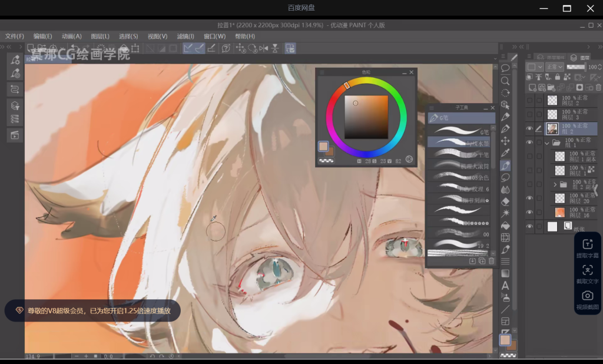603x364 pixels.
Task: Toggle visibility of layer 图层 16
Action: 529,213
